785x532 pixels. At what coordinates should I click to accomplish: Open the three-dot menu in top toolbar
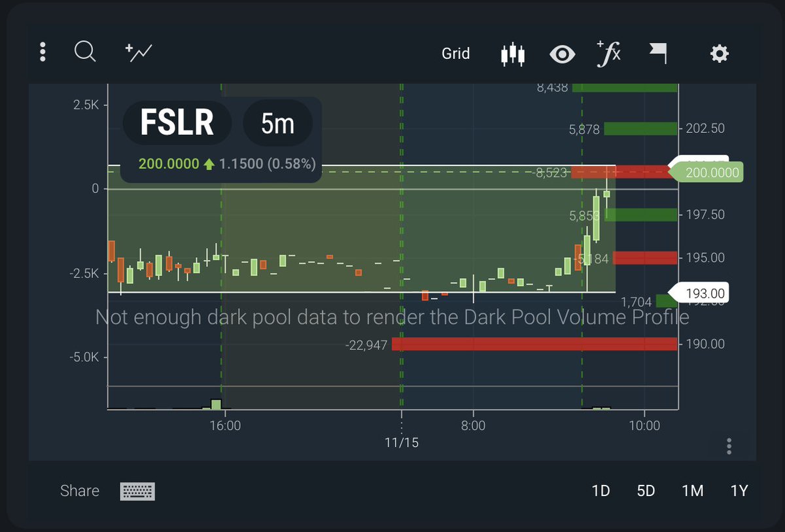(43, 52)
